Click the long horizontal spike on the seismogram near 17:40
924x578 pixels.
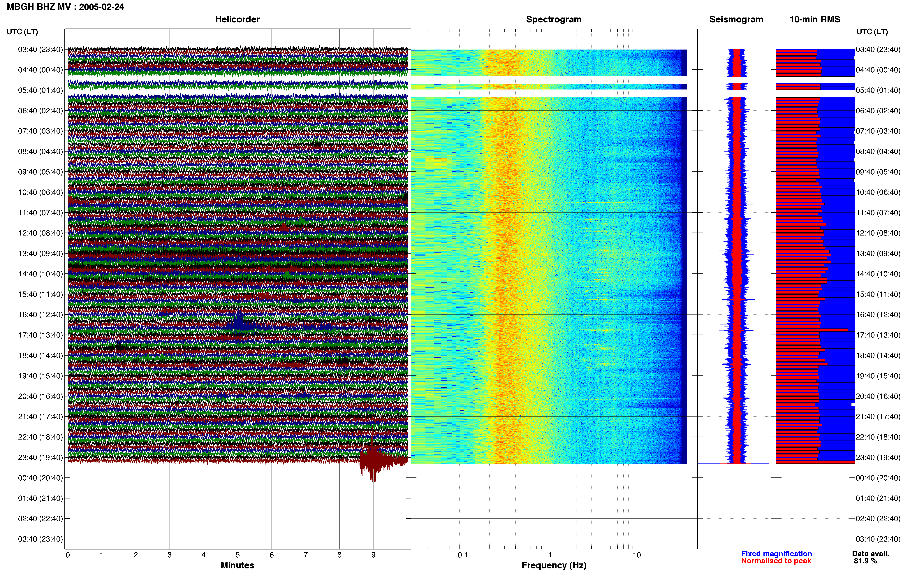(736, 330)
